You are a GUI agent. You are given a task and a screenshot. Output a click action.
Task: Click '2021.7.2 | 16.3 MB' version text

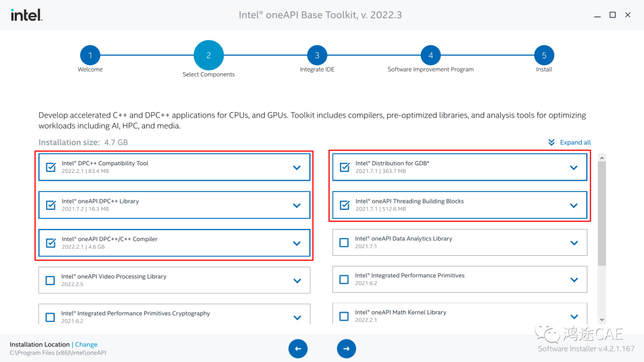tap(85, 209)
